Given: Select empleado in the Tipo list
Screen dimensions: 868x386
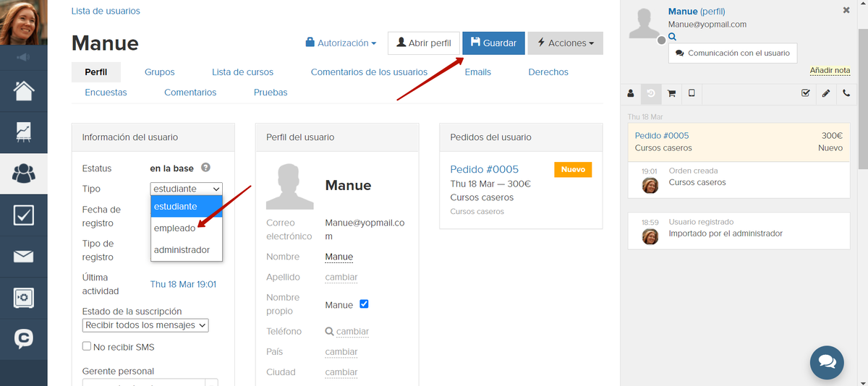Looking at the screenshot, I should [187, 228].
